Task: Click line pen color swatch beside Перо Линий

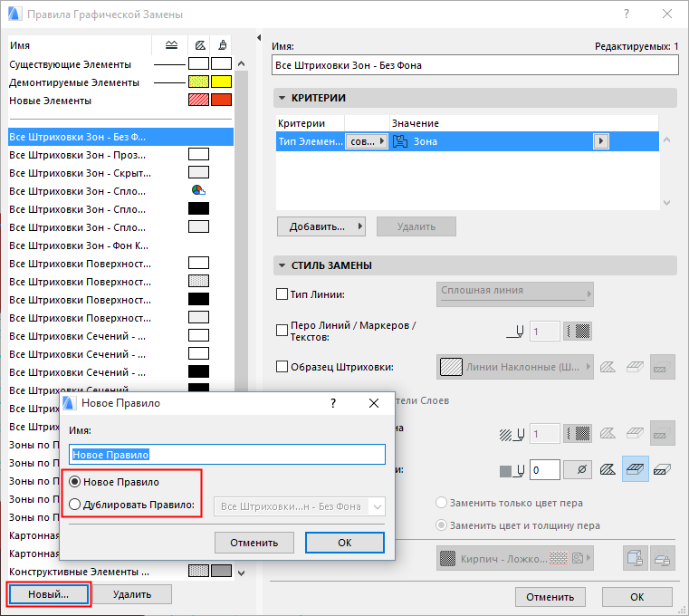Action: coord(578,332)
